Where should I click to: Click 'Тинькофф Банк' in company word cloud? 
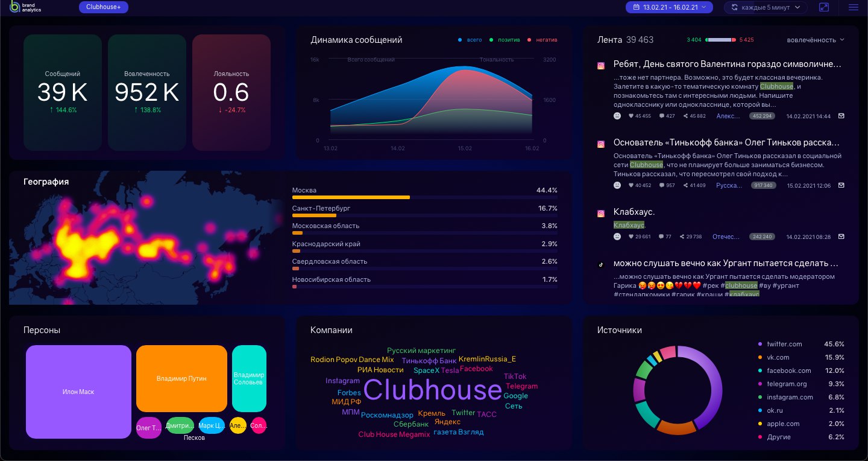point(429,361)
